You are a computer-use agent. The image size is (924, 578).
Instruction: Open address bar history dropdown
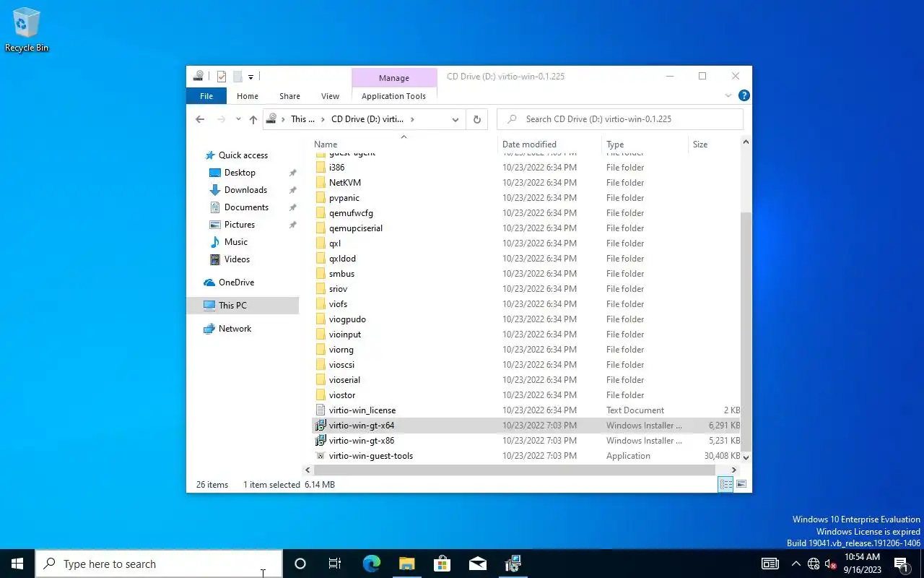click(x=456, y=119)
